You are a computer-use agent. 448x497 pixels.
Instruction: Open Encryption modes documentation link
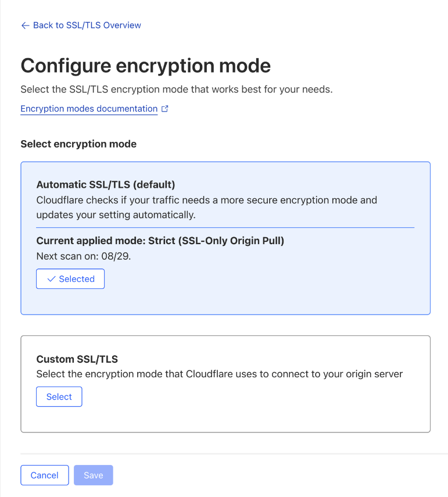[89, 109]
